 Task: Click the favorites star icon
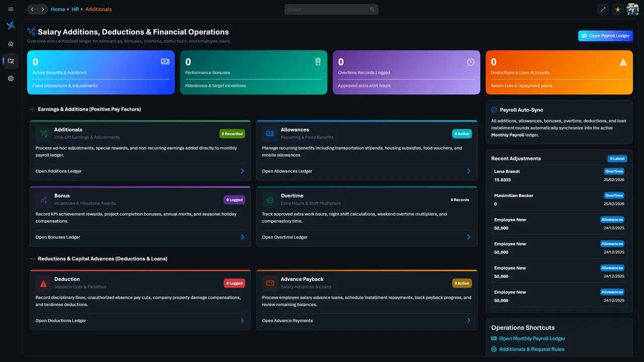(x=618, y=10)
